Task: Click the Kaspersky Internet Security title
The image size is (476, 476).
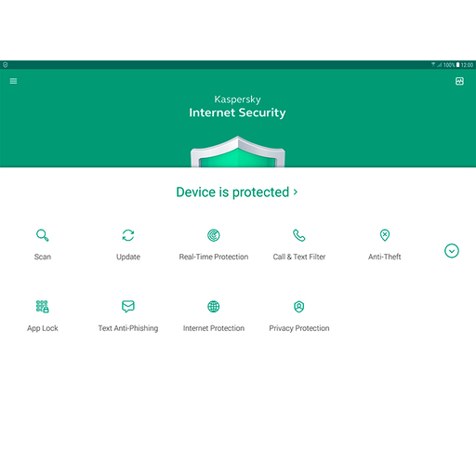Action: click(237, 107)
